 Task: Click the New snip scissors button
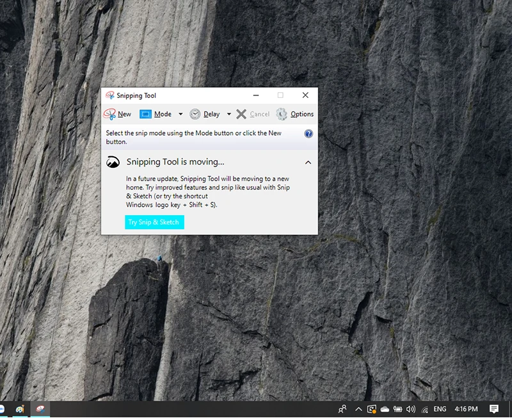117,114
